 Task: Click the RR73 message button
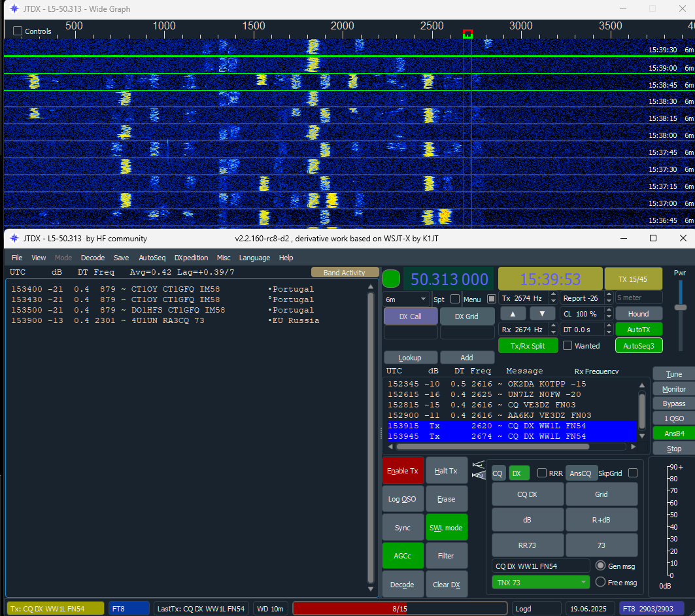(527, 545)
